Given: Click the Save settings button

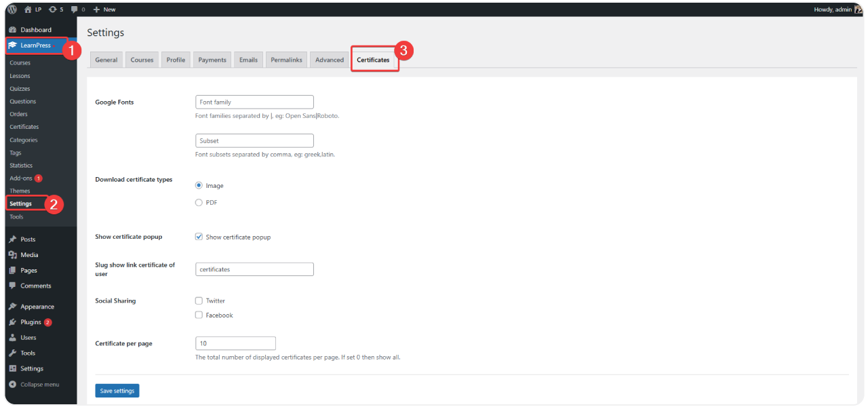Looking at the screenshot, I should click(117, 391).
